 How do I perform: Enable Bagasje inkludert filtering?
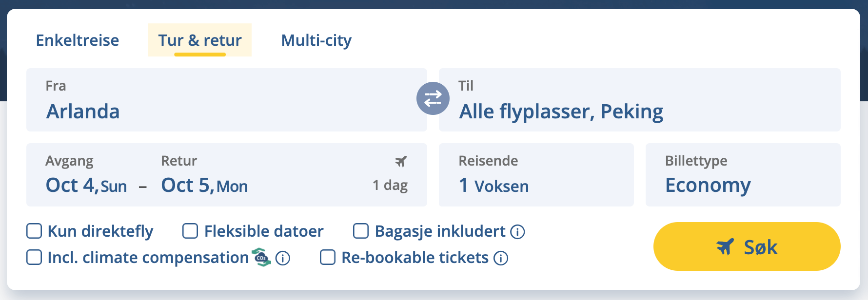pyautogui.click(x=361, y=231)
